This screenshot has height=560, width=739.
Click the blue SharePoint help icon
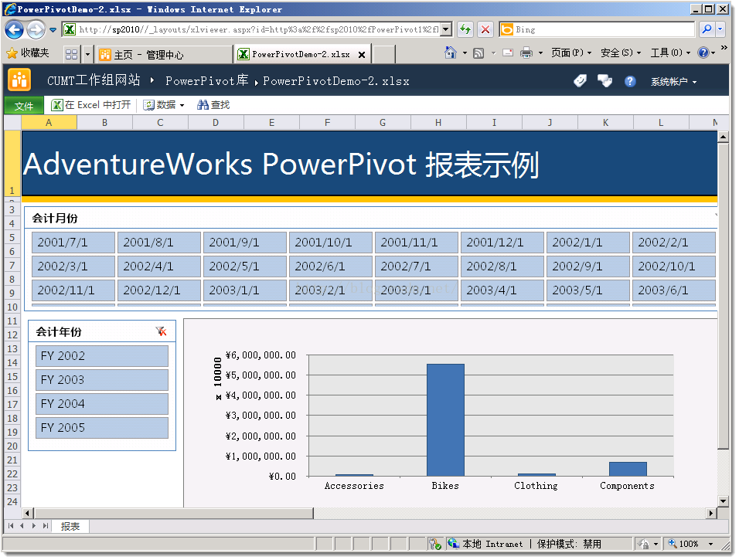[630, 81]
